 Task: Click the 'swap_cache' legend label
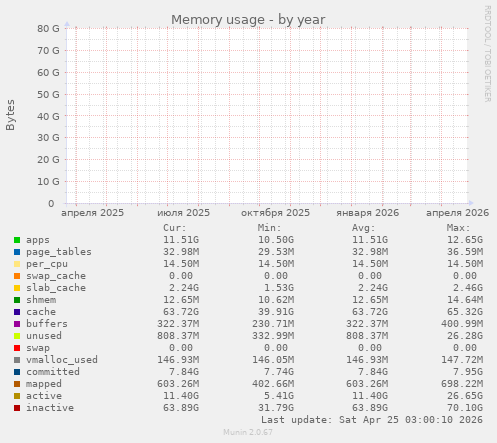tap(56, 276)
